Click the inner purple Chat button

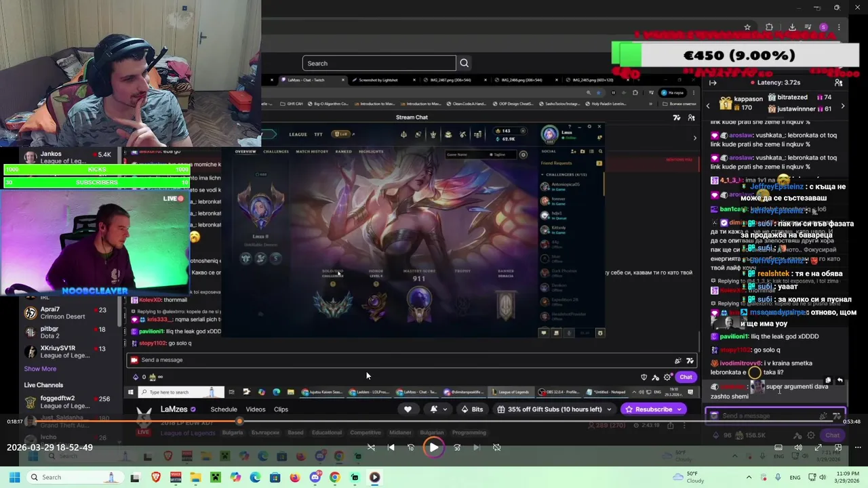[686, 377]
